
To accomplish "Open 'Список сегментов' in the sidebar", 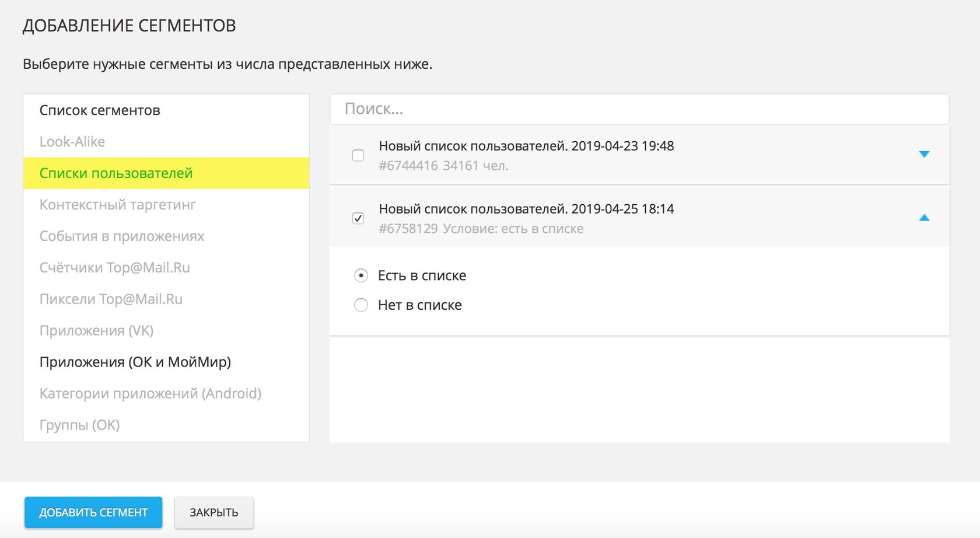I will (x=100, y=110).
